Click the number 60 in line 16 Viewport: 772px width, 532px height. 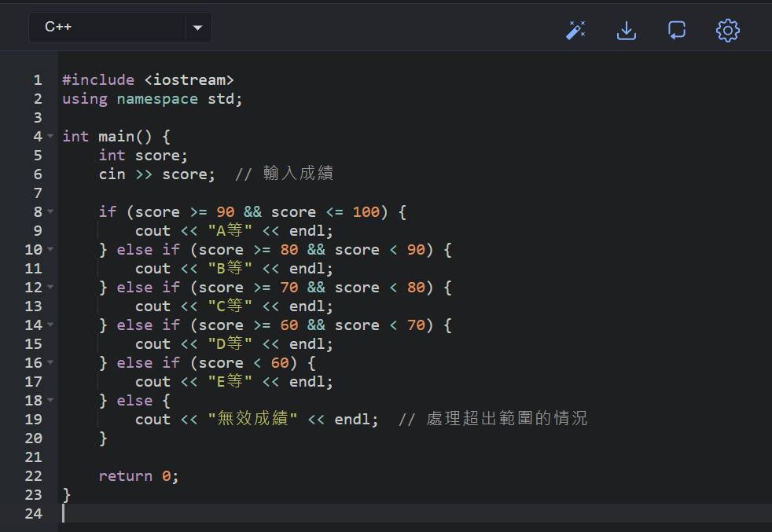click(280, 363)
